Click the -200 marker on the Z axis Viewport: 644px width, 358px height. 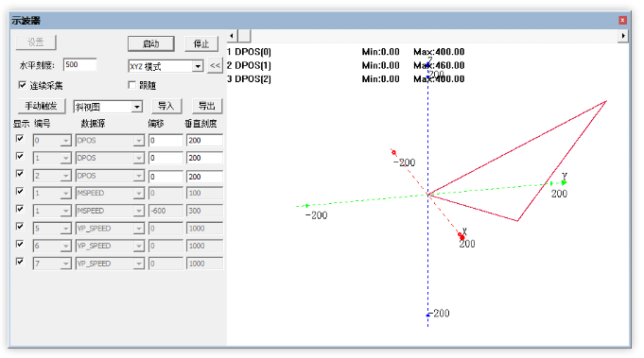coord(428,315)
